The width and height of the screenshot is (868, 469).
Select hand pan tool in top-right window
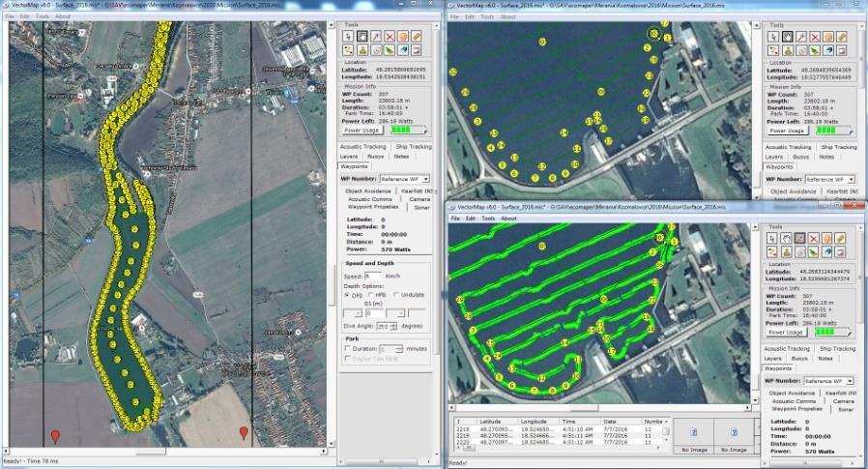[x=787, y=37]
